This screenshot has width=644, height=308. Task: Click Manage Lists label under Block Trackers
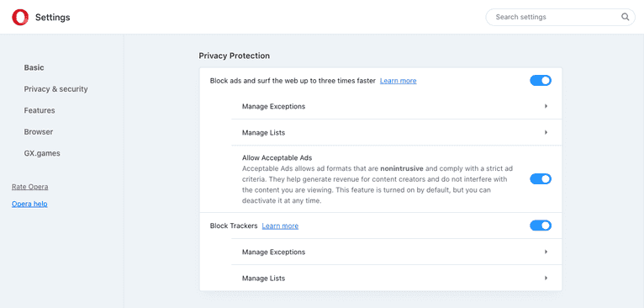point(263,279)
